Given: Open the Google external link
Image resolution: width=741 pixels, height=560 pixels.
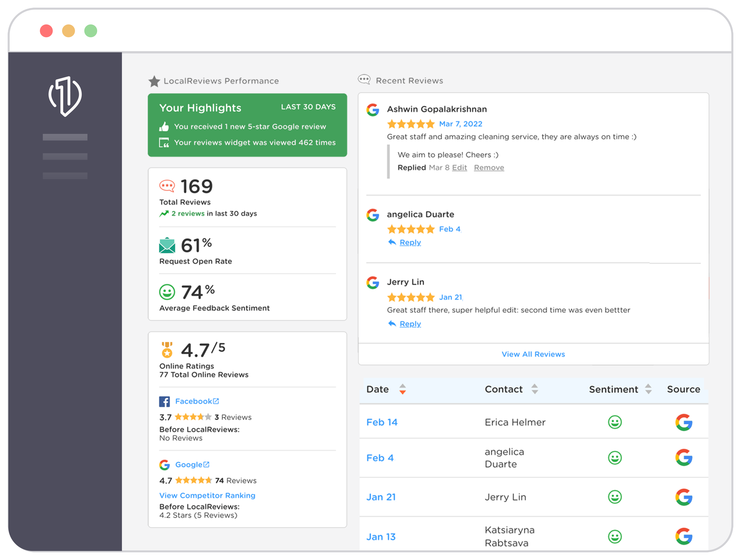Looking at the screenshot, I should [x=192, y=465].
